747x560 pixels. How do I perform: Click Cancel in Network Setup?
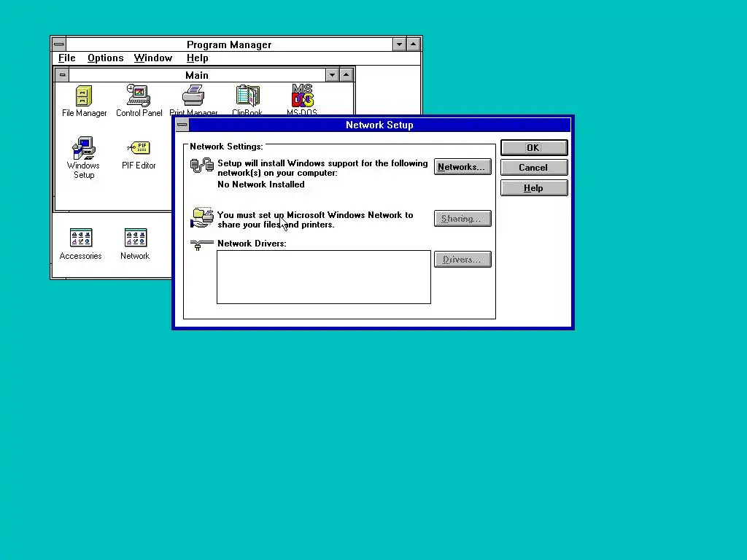coord(534,168)
